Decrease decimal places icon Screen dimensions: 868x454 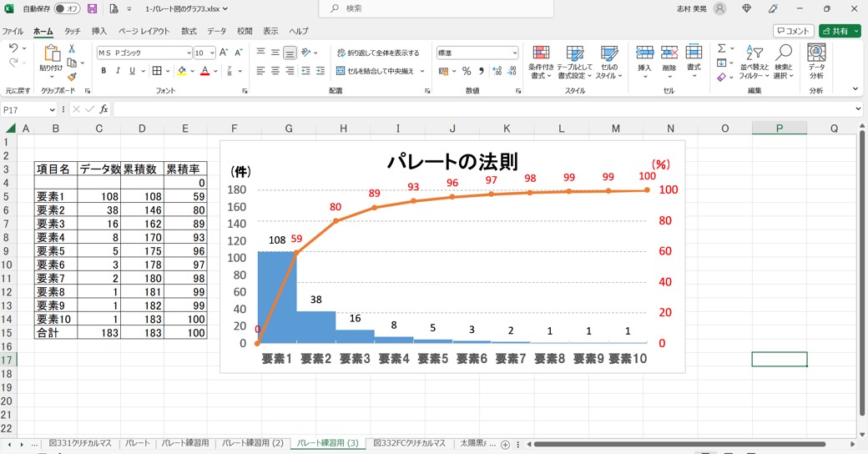(x=512, y=71)
